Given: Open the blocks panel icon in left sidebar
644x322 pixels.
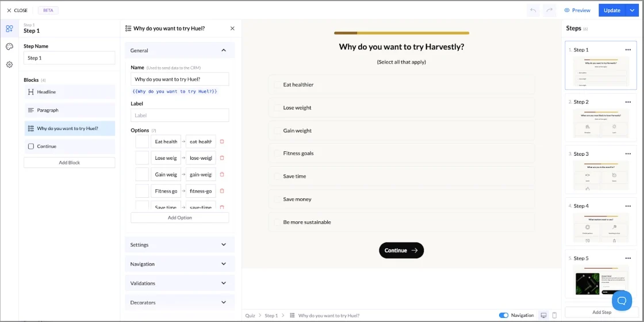Looking at the screenshot, I should 9,29.
